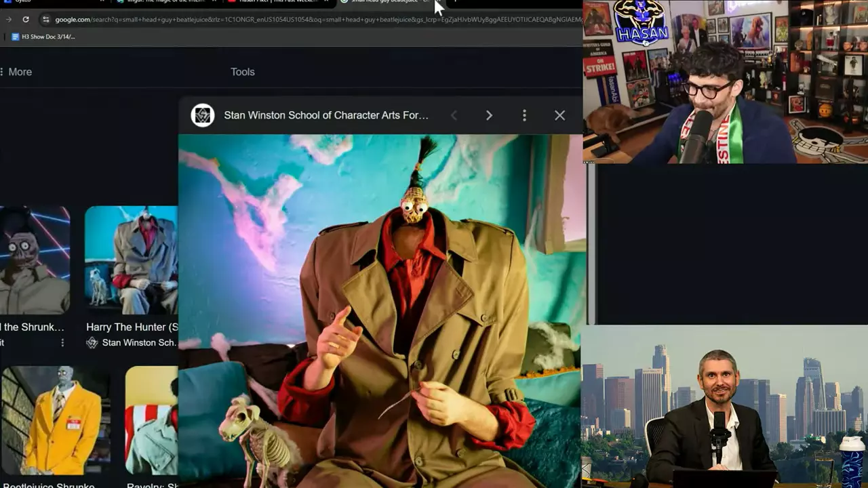Open the More search filters menu
This screenshot has width=868, height=488.
coord(16,72)
